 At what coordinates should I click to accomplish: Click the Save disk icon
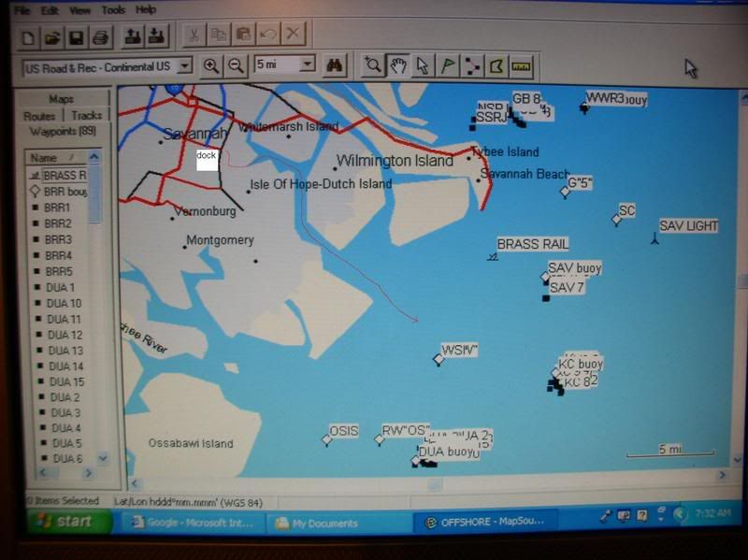point(76,36)
